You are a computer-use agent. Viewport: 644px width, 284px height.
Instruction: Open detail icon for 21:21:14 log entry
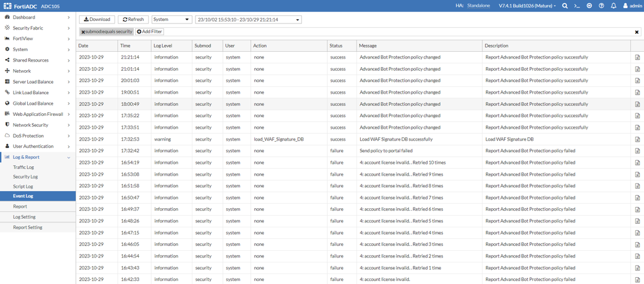tap(637, 57)
